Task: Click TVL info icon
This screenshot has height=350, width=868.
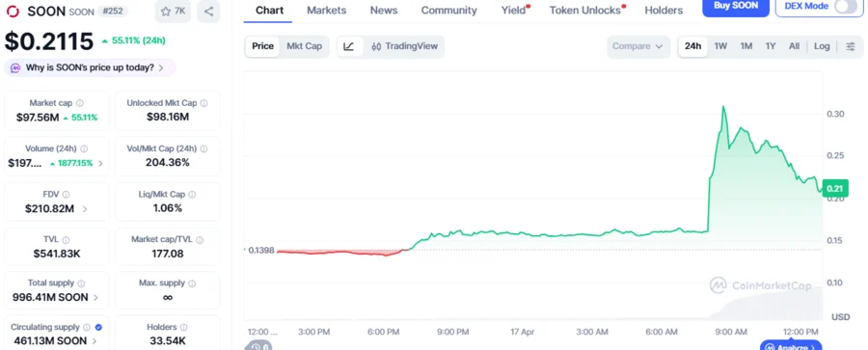Action: click(66, 240)
